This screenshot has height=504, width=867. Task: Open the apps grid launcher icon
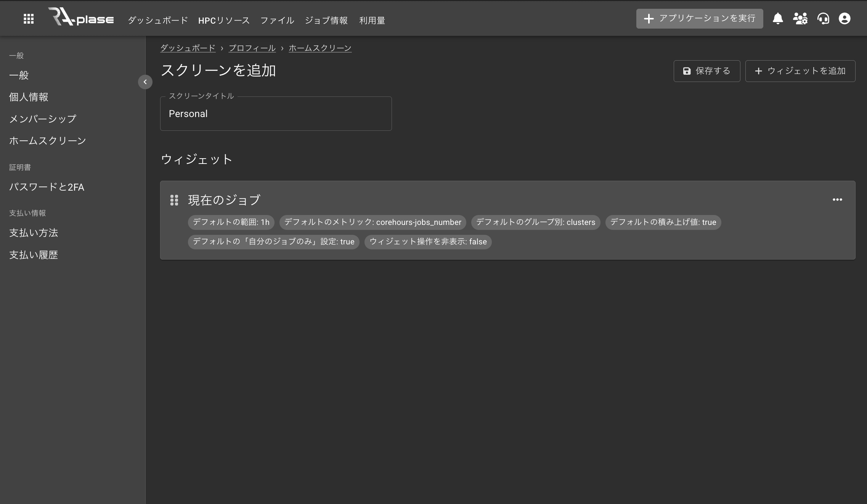[29, 19]
